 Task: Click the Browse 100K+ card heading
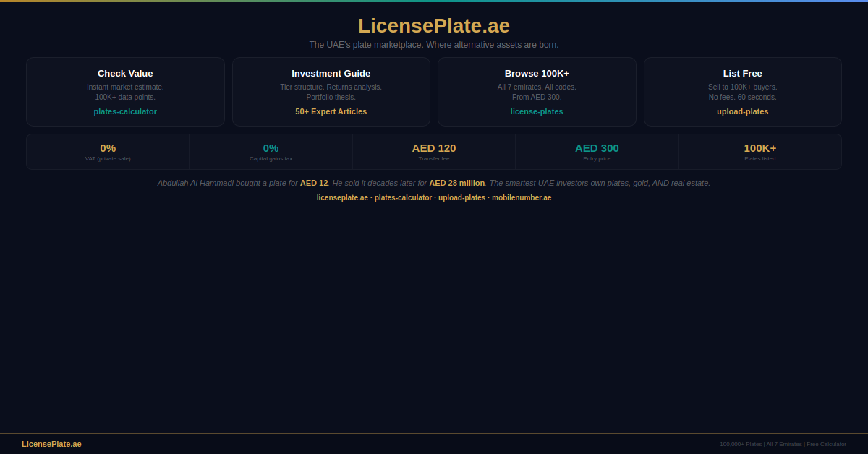coord(536,73)
